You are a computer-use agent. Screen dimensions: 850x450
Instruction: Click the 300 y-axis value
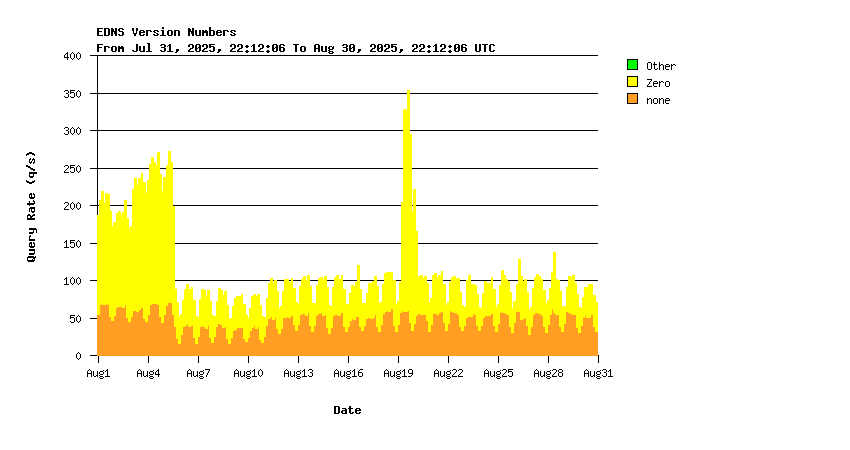(x=72, y=131)
